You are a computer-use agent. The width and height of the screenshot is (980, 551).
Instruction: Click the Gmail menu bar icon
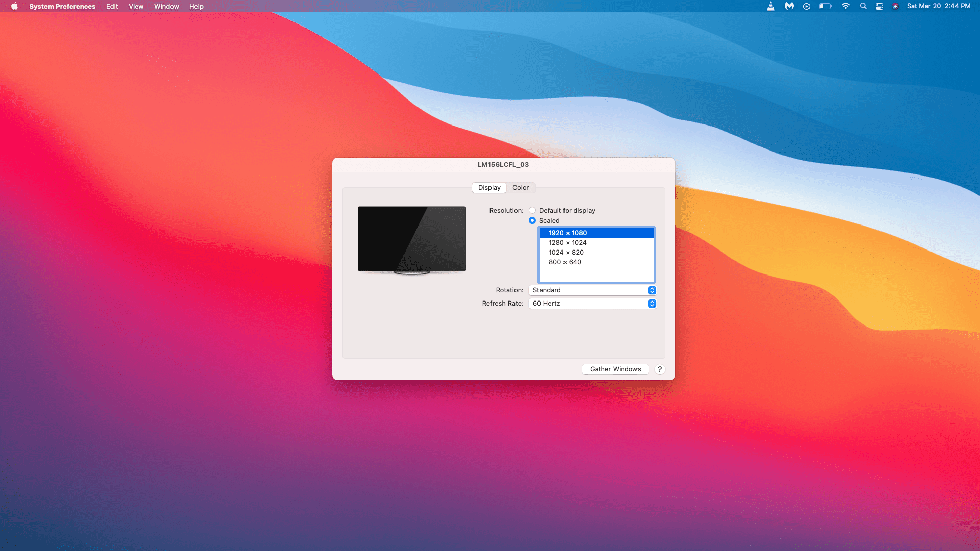pos(789,6)
